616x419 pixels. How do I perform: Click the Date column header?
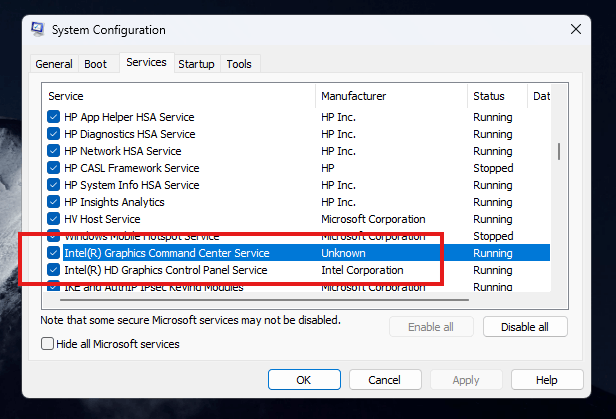coord(539,96)
